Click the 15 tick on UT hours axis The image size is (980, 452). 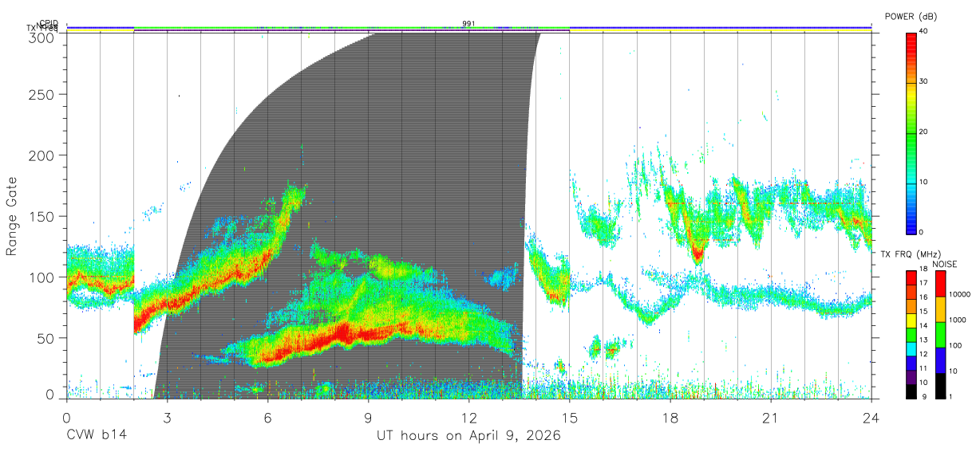tap(570, 417)
